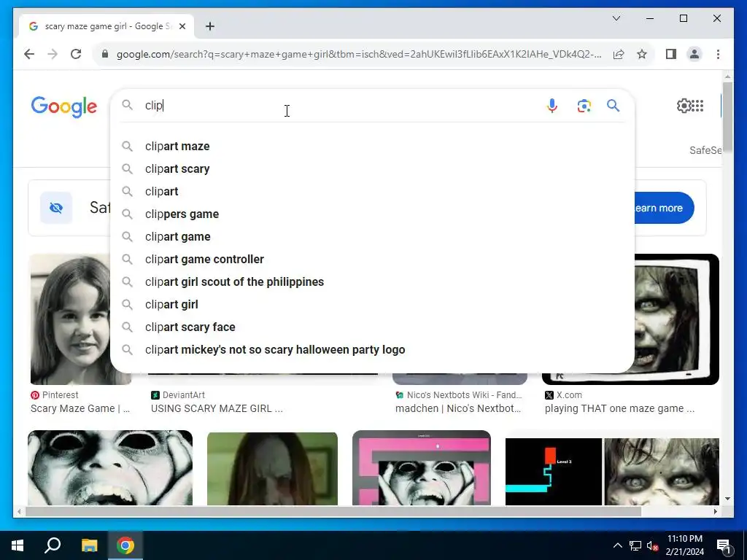Choose suggestion clipart maze
Viewport: 747px width, 560px height.
coord(372,146)
